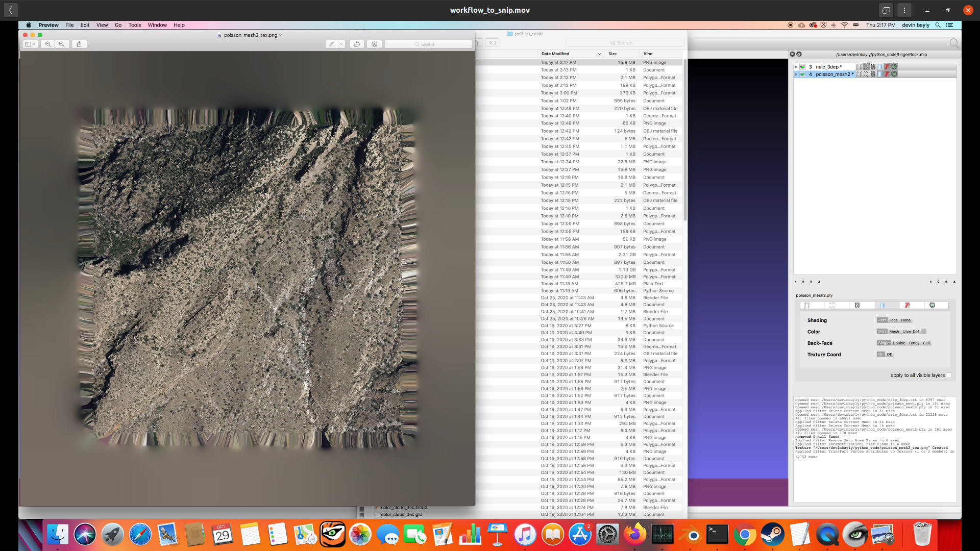Set Back-Face to Fancy

pos(914,343)
